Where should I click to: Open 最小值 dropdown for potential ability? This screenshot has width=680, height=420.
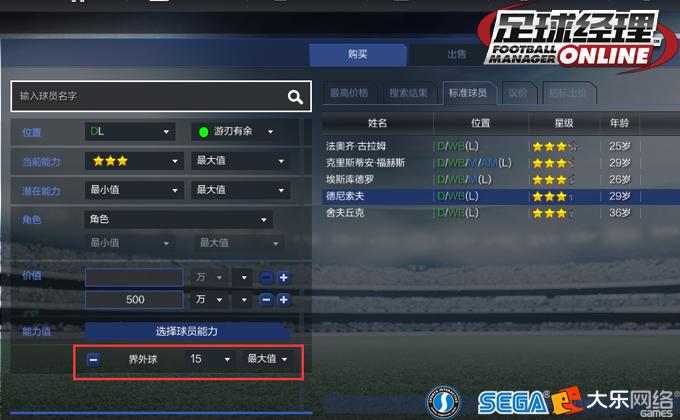coord(134,190)
